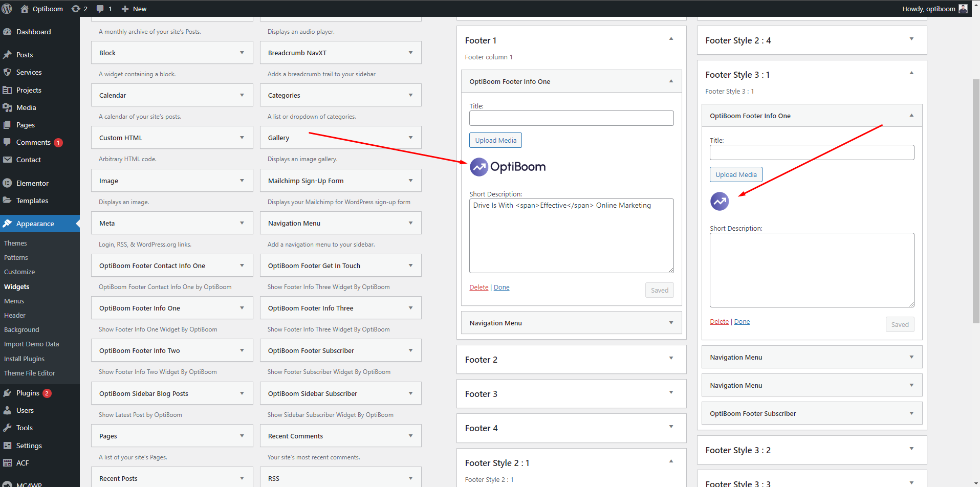The image size is (980, 487).
Task: Collapse OptiBoom Footer Info One in Footer 1
Action: click(x=671, y=81)
